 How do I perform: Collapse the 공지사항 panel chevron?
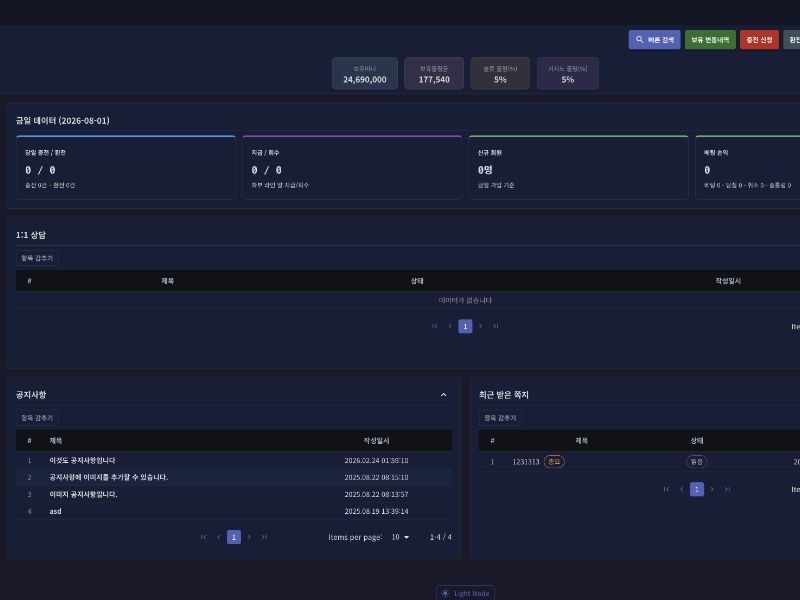point(443,395)
